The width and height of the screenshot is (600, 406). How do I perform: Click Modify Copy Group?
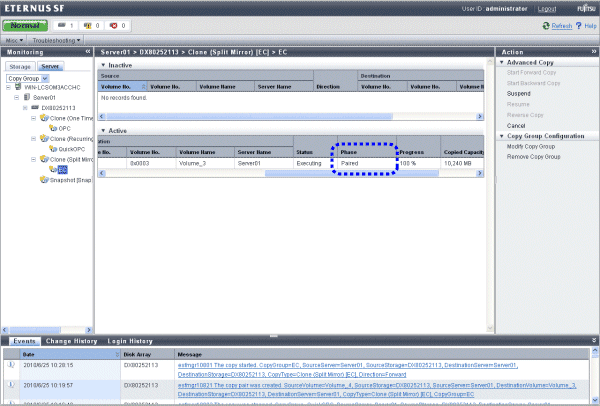point(531,147)
